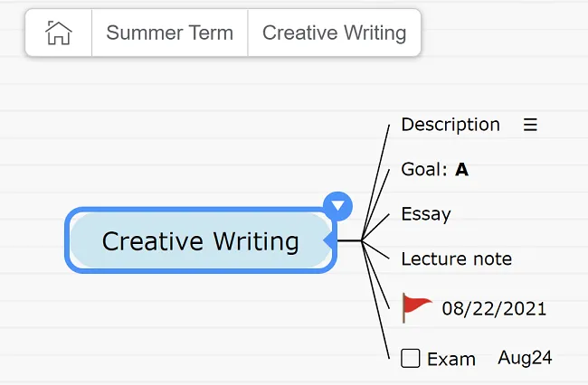Click the branch line leading to Description
This screenshot has width=588, height=385.
coord(375,182)
